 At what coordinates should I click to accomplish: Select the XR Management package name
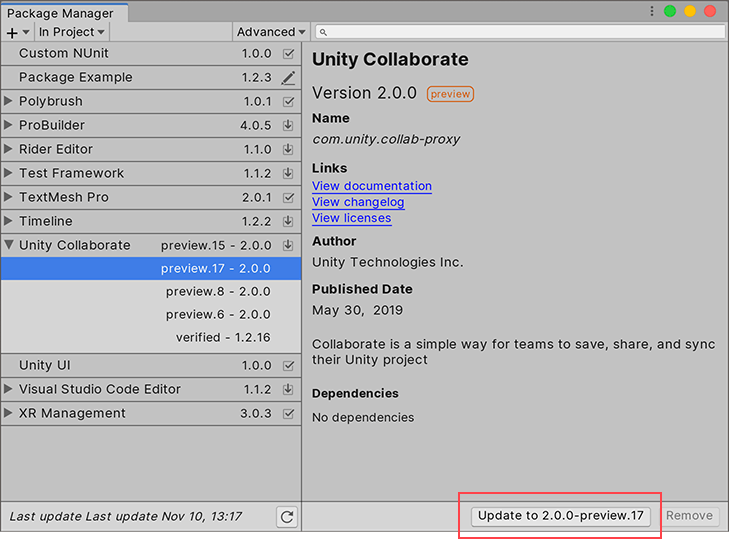72,413
